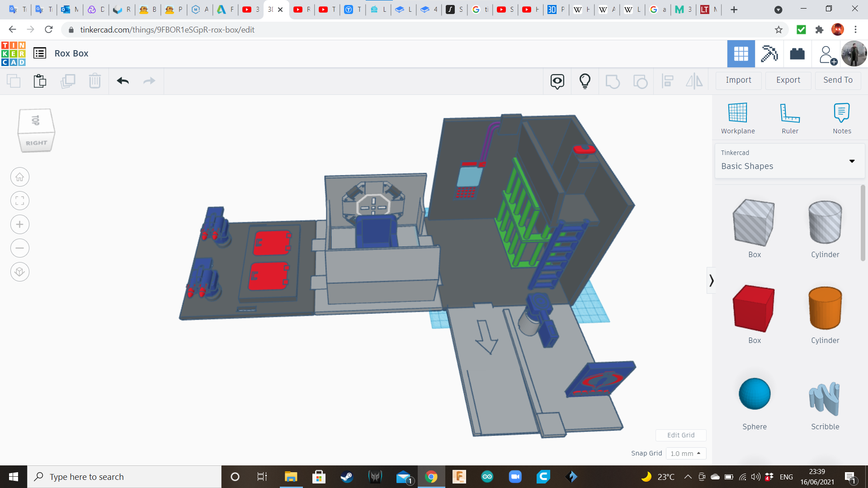This screenshot has width=868, height=488.
Task: Toggle Show all lightbulb icon
Action: point(585,81)
